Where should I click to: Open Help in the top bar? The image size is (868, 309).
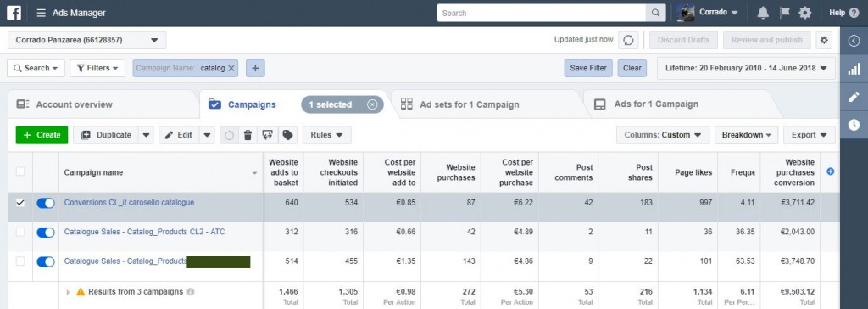[x=844, y=13]
